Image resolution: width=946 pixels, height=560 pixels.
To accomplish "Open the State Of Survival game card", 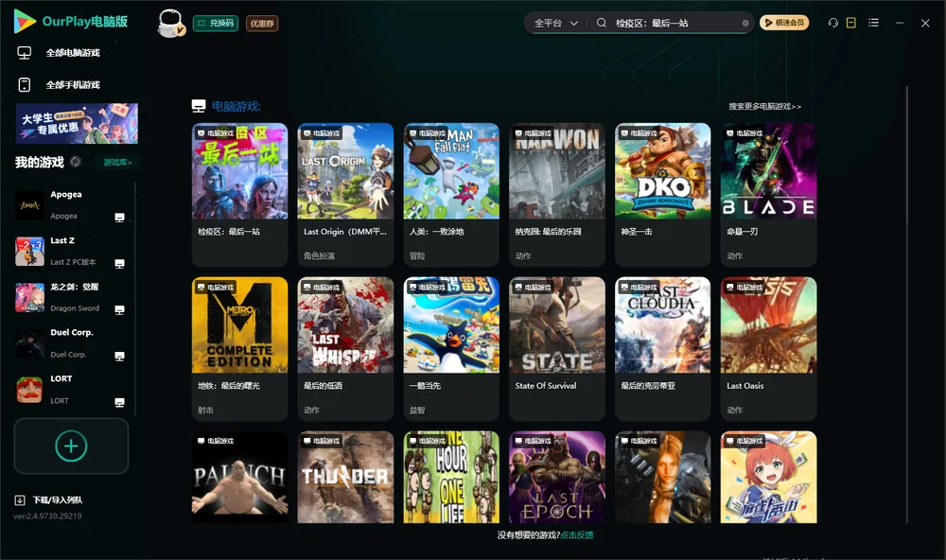I will (x=557, y=348).
